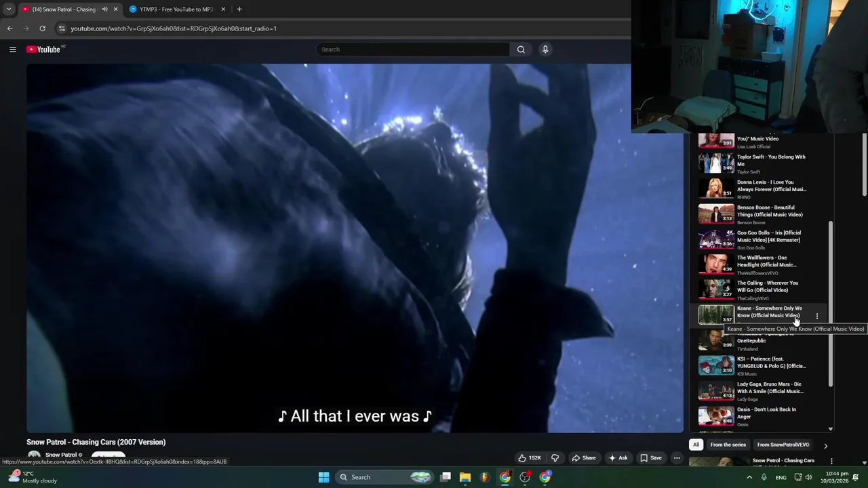This screenshot has width=868, height=488.
Task: Open the Goo Goo Dolls Iris thumbnail
Action: [x=716, y=239]
